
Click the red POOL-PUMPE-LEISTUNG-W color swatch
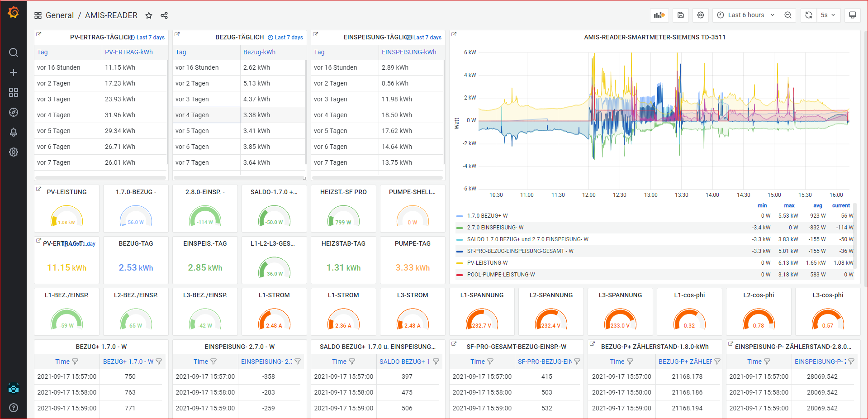coord(460,275)
